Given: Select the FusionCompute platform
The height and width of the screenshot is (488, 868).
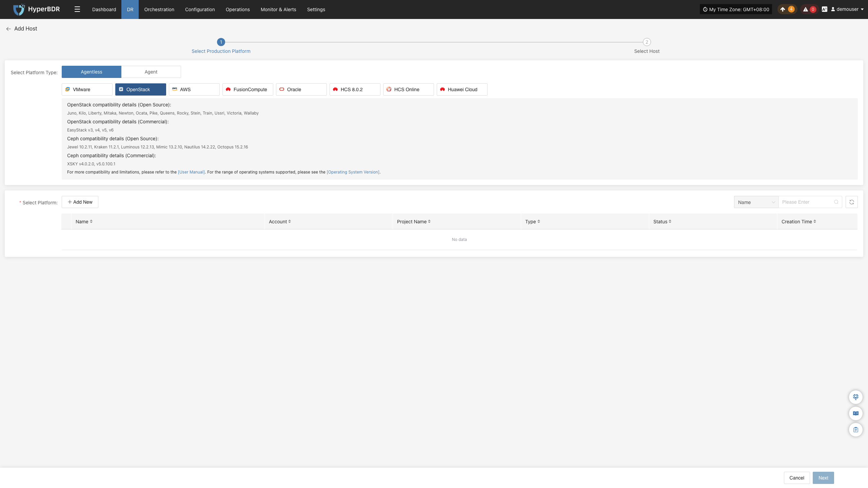Looking at the screenshot, I should 248,89.
